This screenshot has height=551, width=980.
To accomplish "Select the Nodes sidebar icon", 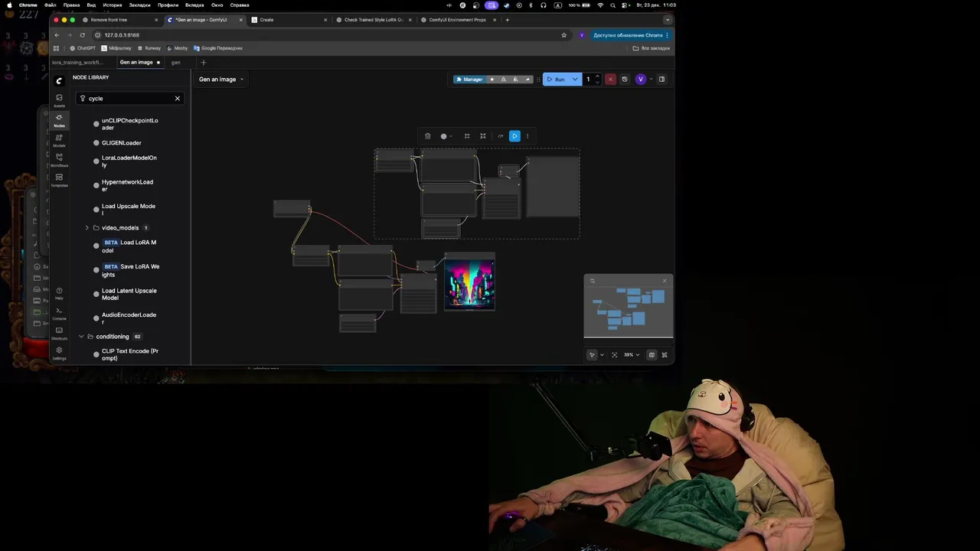I will [59, 120].
